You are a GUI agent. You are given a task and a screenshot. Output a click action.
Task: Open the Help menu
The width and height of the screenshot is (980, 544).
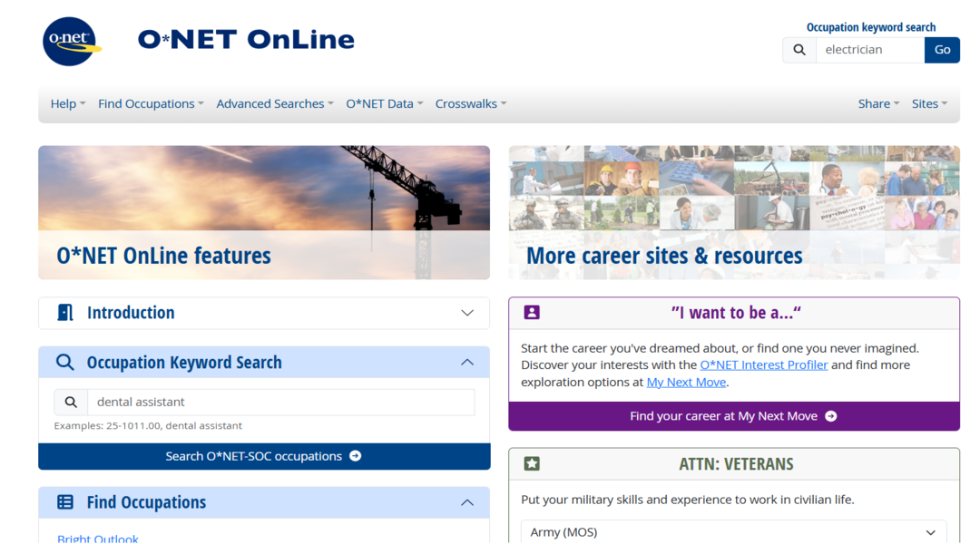coord(68,104)
